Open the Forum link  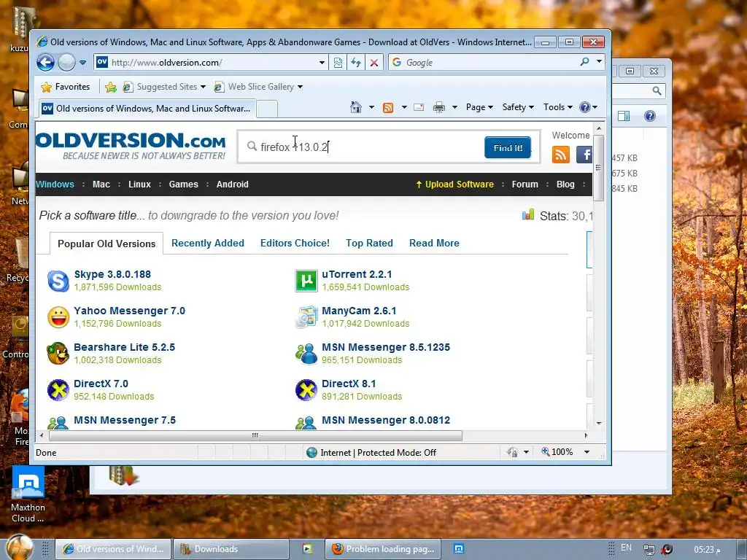tap(525, 184)
